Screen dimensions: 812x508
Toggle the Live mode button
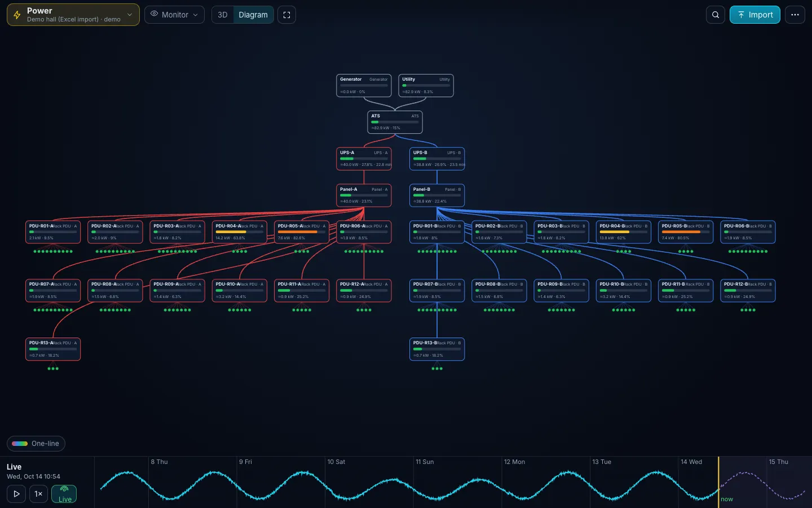coord(64,494)
